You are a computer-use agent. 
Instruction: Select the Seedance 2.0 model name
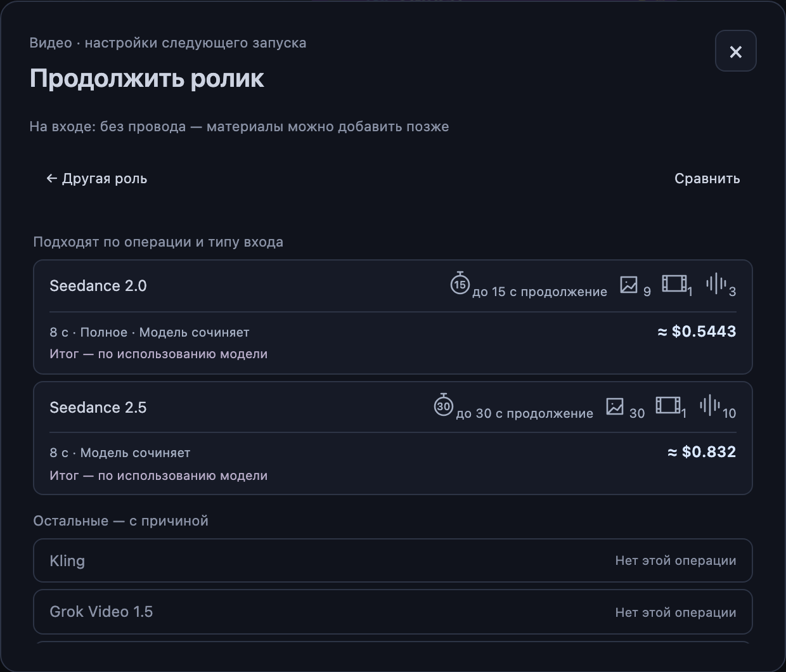[x=98, y=286]
